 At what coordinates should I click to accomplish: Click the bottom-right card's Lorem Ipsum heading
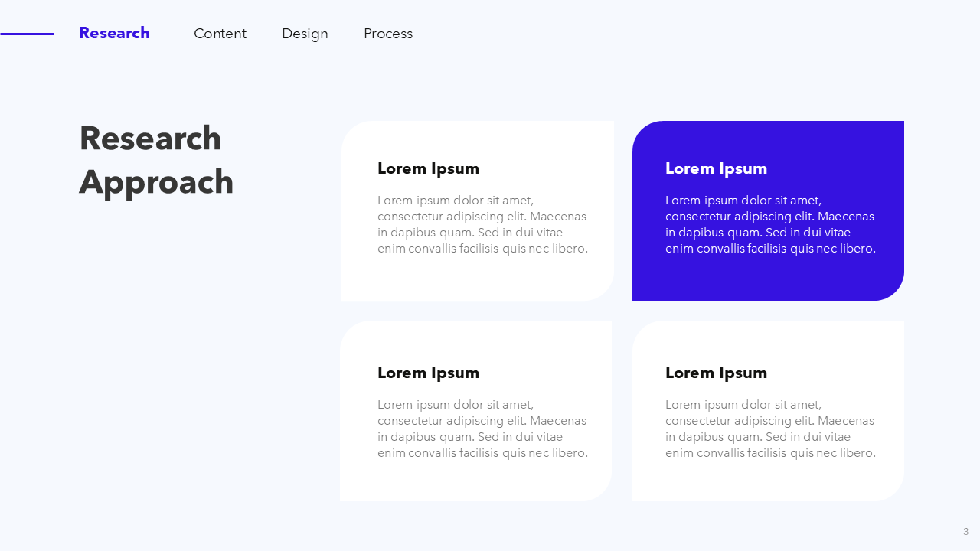pos(716,373)
